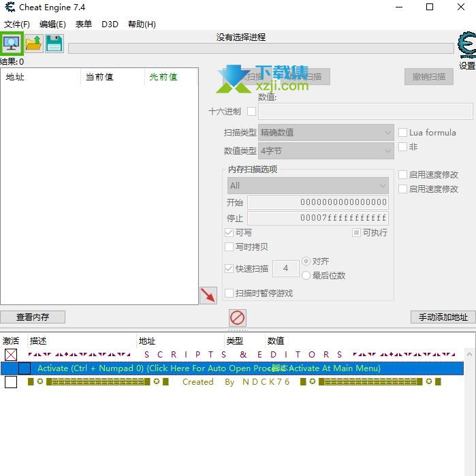Check the Created By NDCK76 row box

point(11,382)
